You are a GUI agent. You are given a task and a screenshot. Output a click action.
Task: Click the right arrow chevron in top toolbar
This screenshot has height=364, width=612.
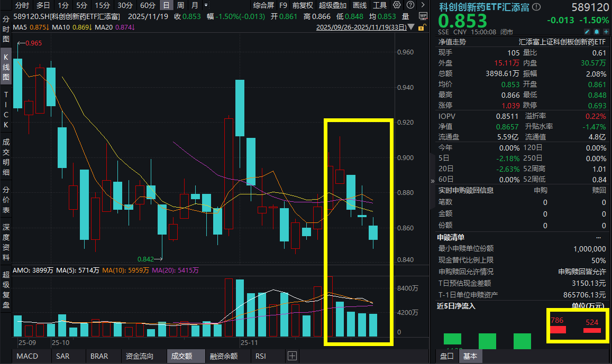coord(423,5)
